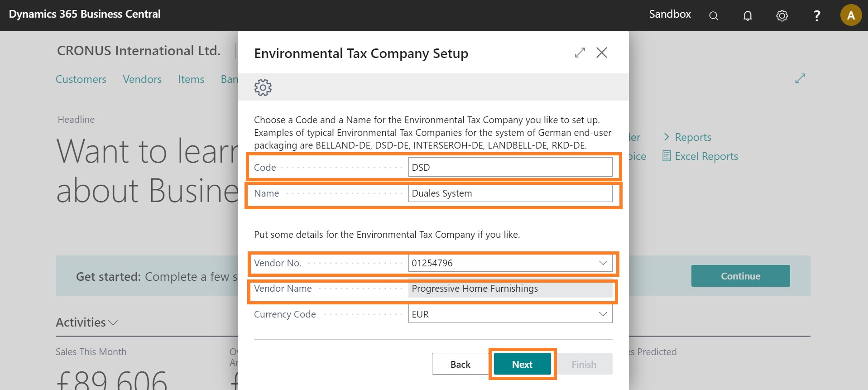
Task: Open the Vendor No. dropdown
Action: [603, 263]
